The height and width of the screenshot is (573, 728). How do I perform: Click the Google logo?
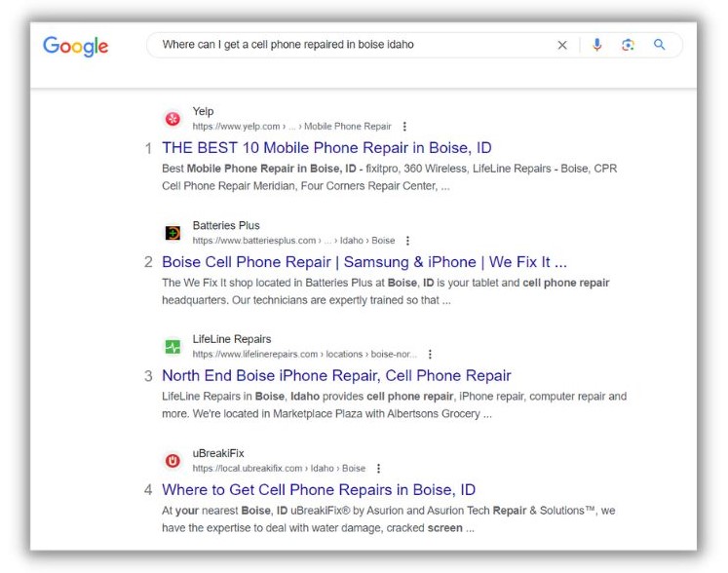click(x=76, y=46)
